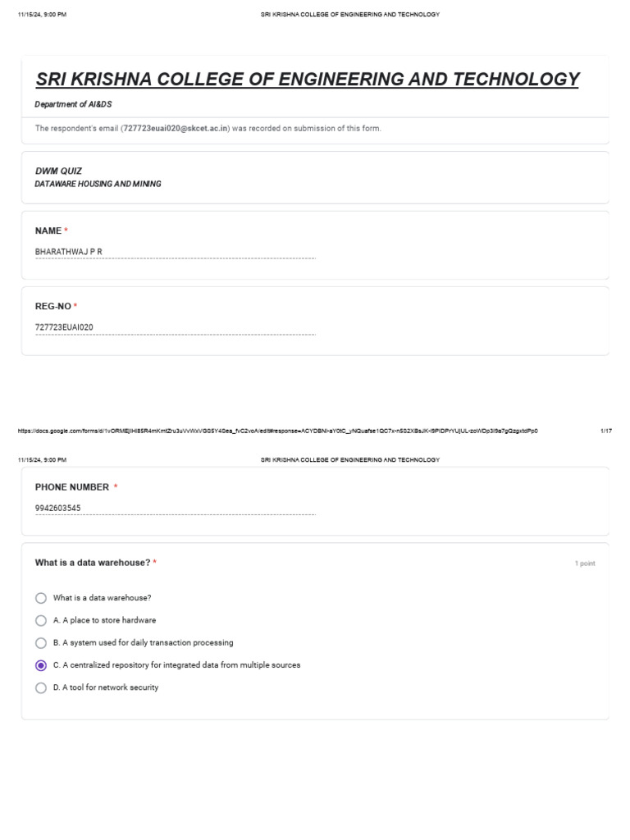Screen dimensions: 630x840
Task: Click the REG-NO field label
Action: (52, 306)
